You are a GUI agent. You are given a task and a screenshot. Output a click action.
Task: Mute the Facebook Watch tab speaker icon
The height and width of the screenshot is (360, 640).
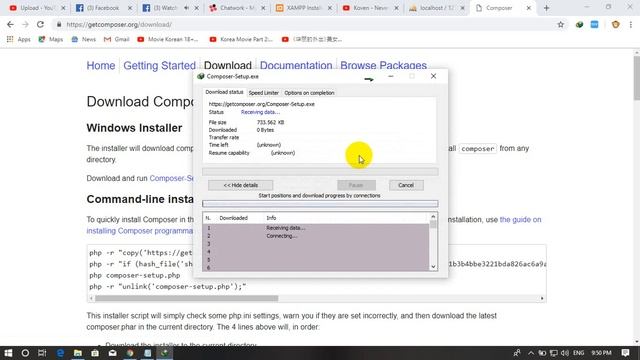[186, 8]
